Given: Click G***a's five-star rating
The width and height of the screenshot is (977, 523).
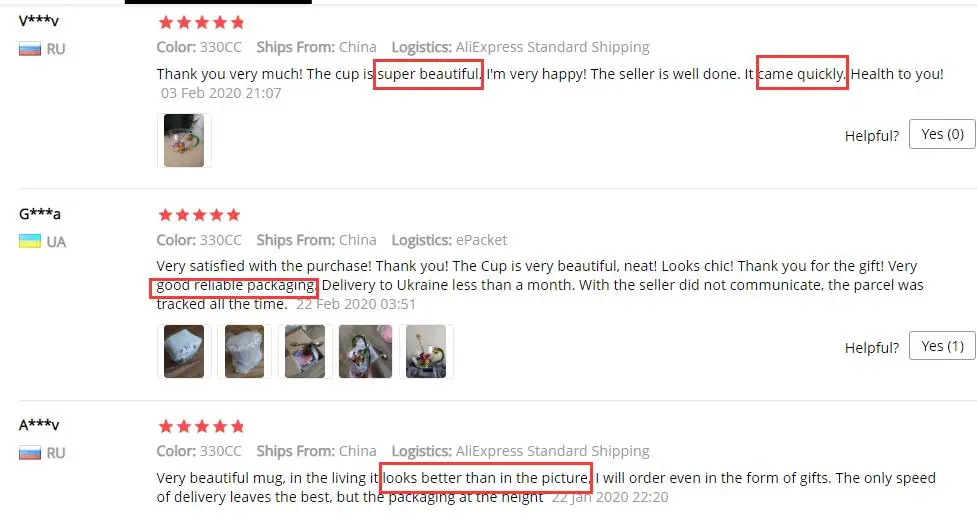Looking at the screenshot, I should tap(199, 215).
